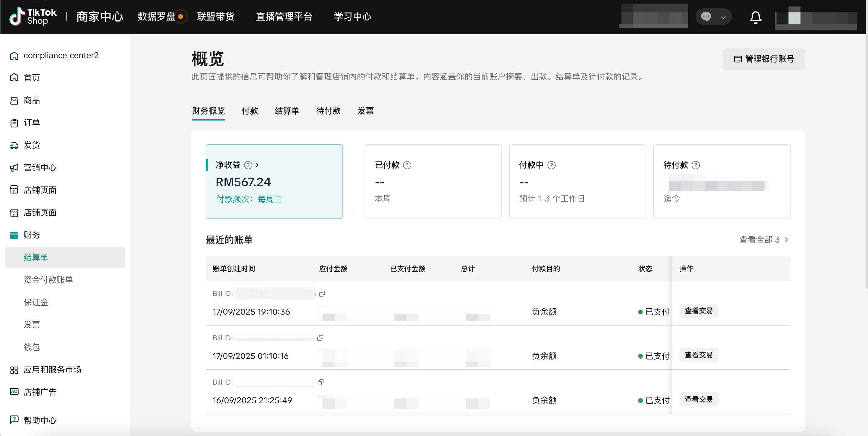Click help icon next to 已付款

point(407,165)
